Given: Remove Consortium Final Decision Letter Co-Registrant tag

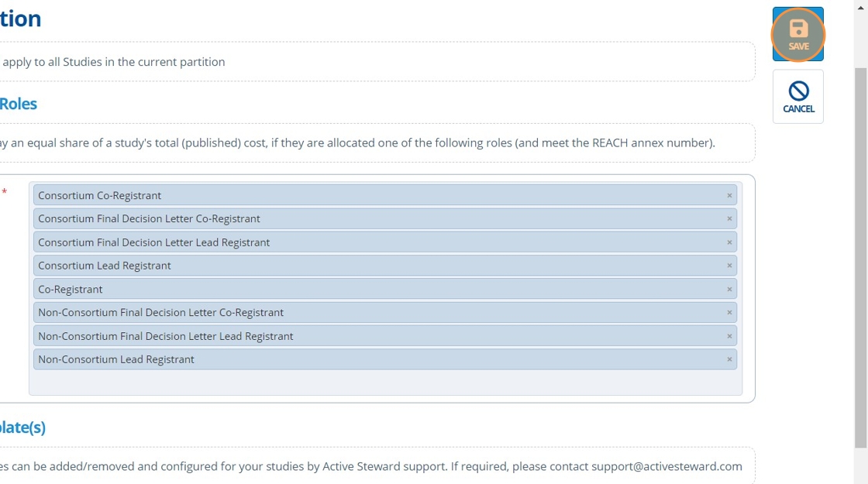Looking at the screenshot, I should pyautogui.click(x=729, y=219).
